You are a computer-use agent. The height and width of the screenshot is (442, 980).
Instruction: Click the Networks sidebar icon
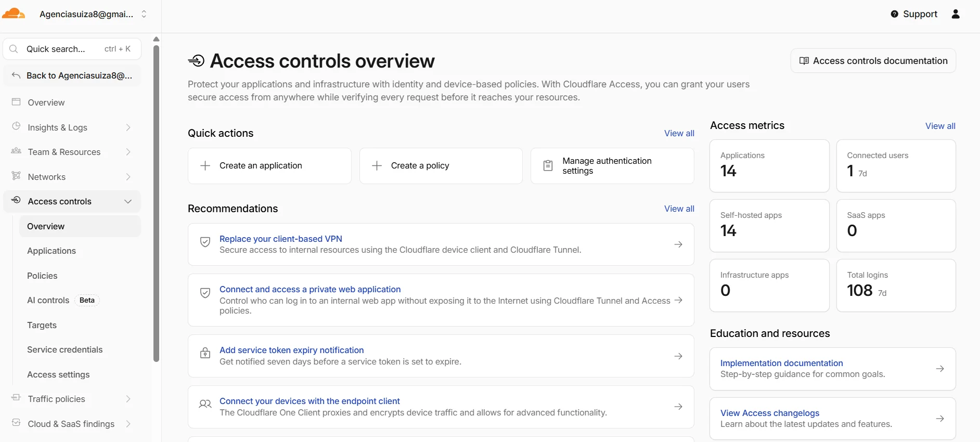(16, 176)
